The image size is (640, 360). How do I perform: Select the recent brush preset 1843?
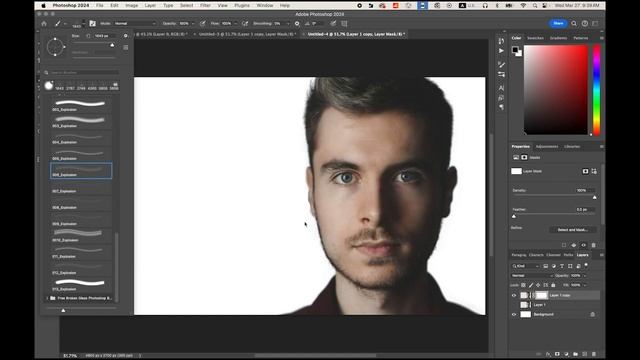pyautogui.click(x=59, y=86)
